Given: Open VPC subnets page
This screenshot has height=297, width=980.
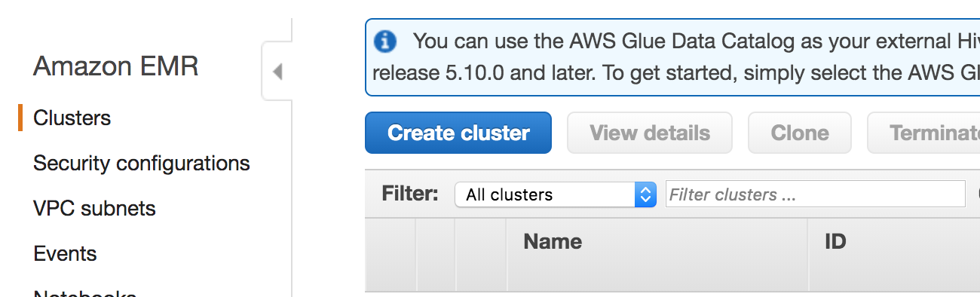Looking at the screenshot, I should [x=95, y=209].
